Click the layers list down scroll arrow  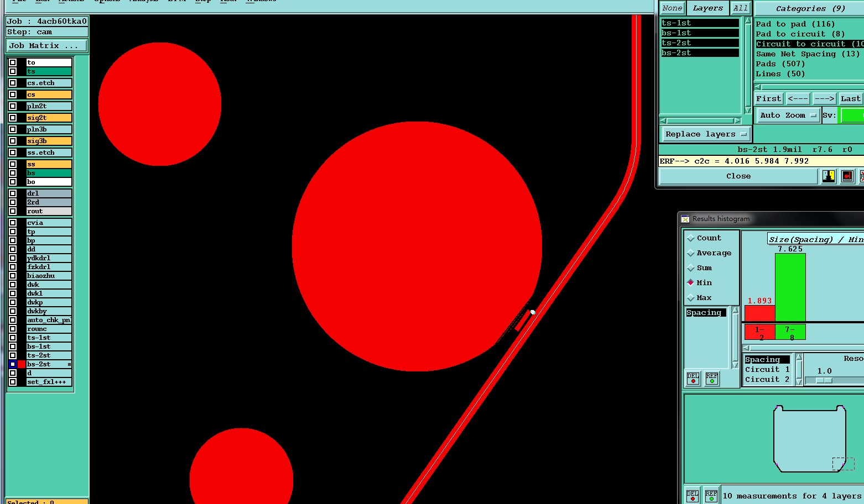pyautogui.click(x=747, y=111)
